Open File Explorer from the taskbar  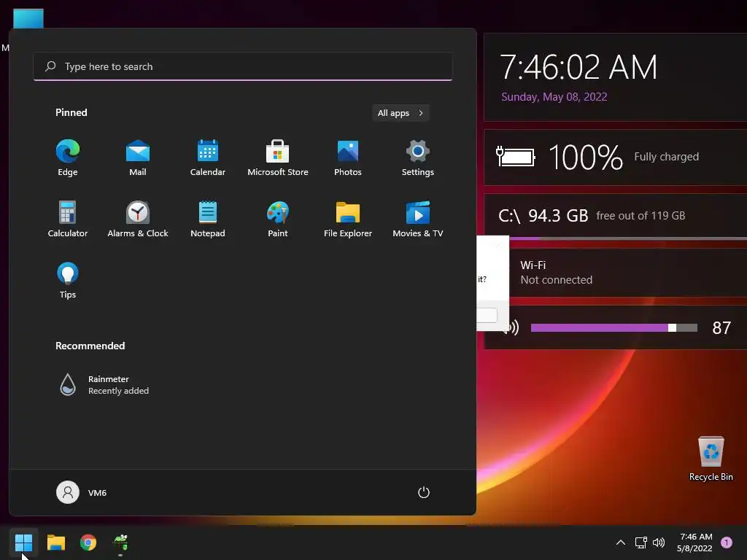coord(55,542)
